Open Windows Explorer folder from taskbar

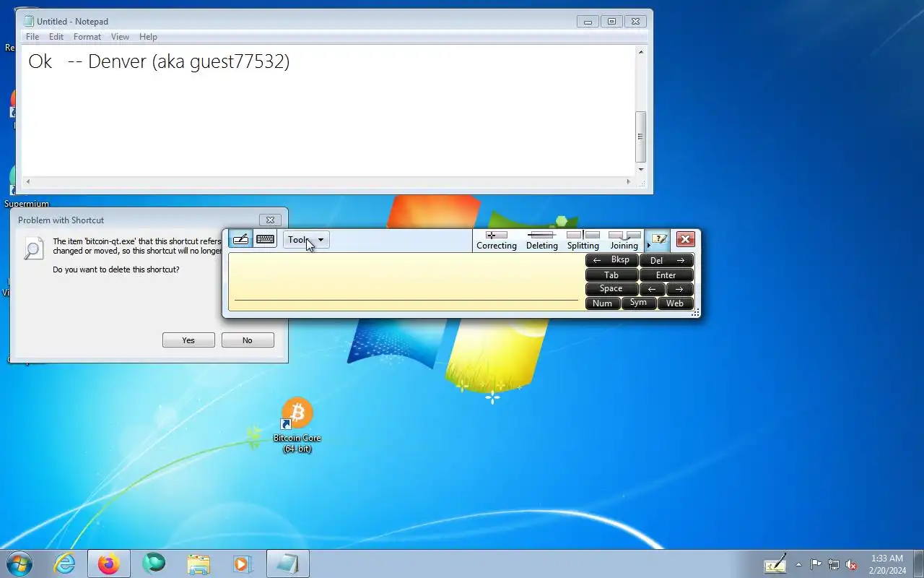point(199,564)
